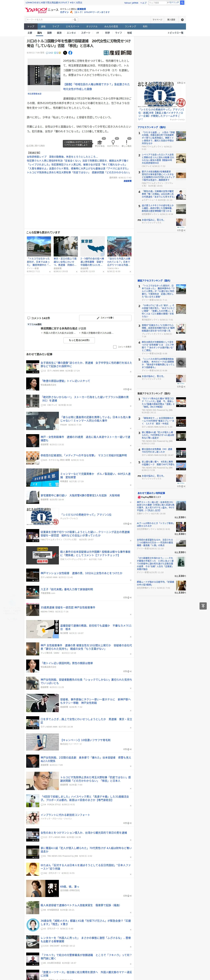
Task: Open ミャンマーなどで児童買春か 愛知県警 article
Action: [x=95, y=475]
